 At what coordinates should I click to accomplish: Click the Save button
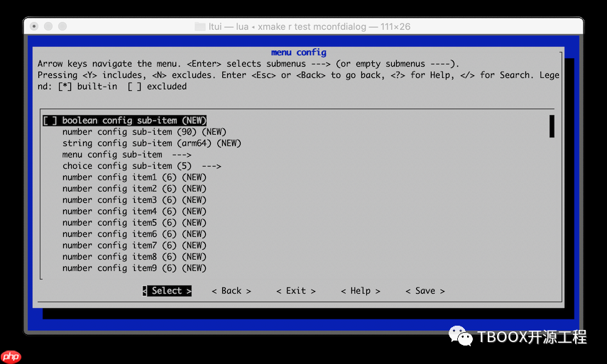tap(425, 291)
